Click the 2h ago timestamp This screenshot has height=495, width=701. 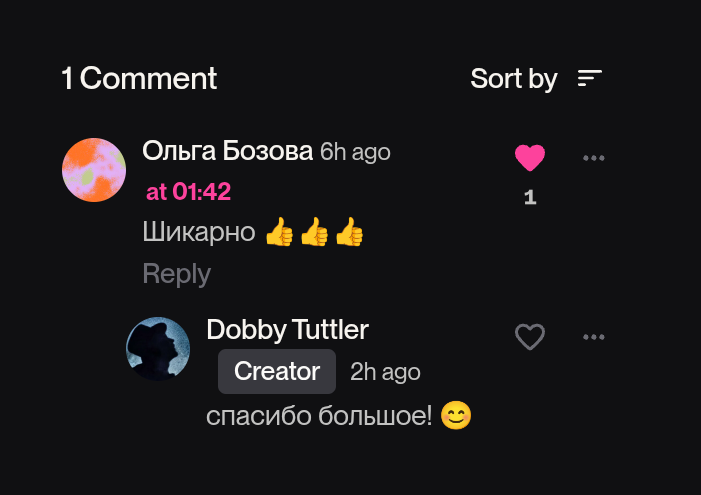(385, 372)
